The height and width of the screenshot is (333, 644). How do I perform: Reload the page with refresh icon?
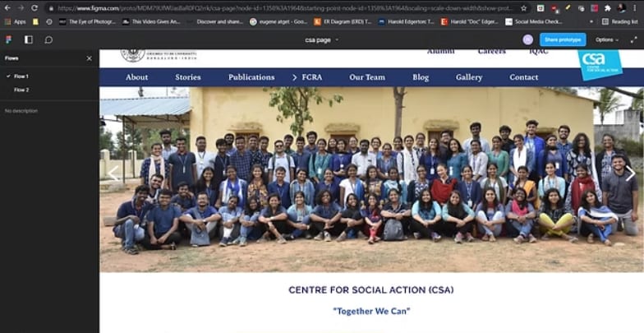(34, 8)
